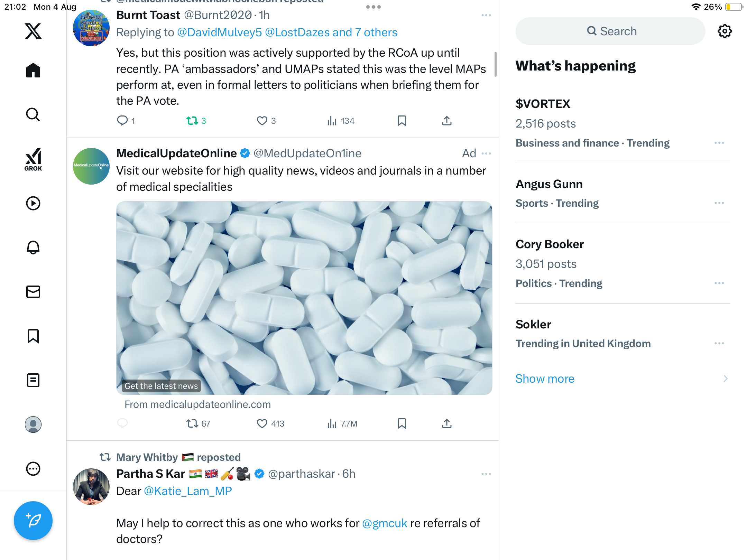Open more options for Burnt Toast post

click(x=486, y=15)
